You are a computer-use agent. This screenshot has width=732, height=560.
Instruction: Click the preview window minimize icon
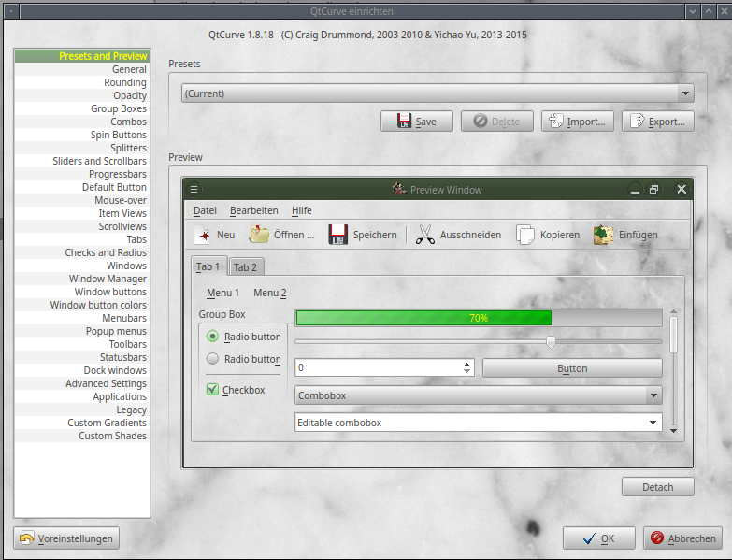tap(635, 190)
